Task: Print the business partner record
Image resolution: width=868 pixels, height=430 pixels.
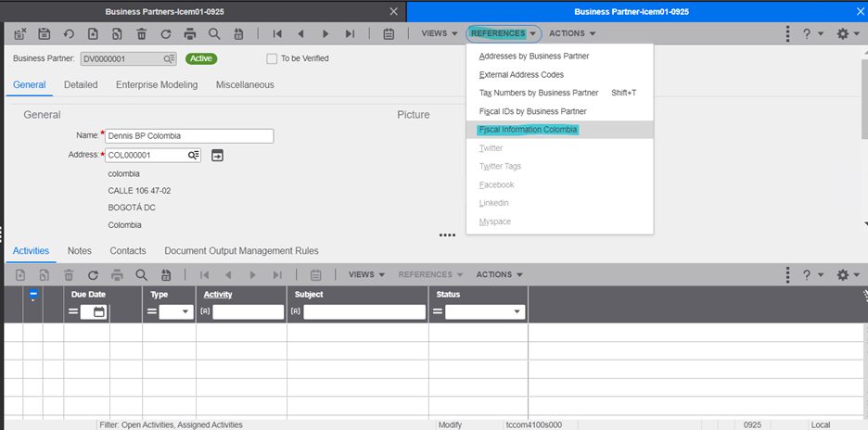Action: (190, 33)
